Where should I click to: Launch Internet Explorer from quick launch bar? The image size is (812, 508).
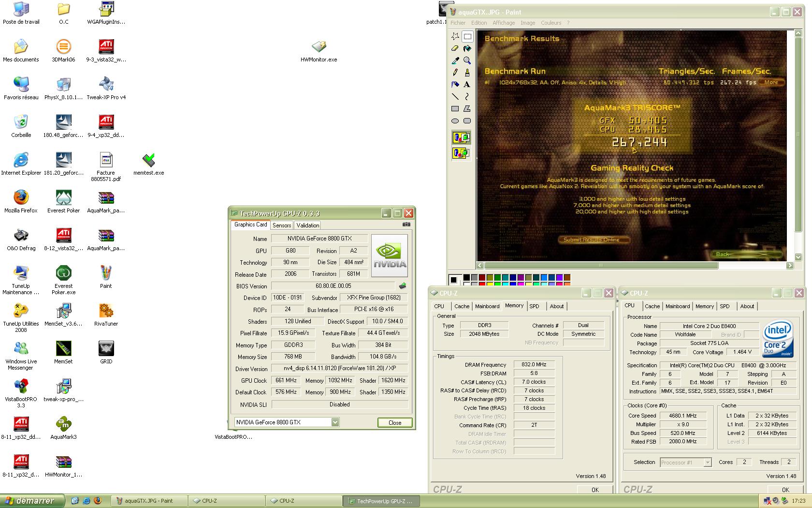pos(86,501)
